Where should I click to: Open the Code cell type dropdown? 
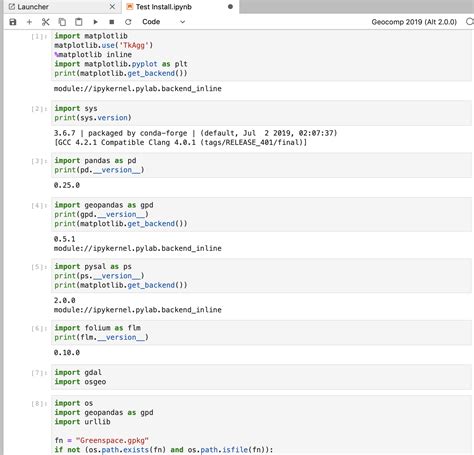tap(163, 22)
